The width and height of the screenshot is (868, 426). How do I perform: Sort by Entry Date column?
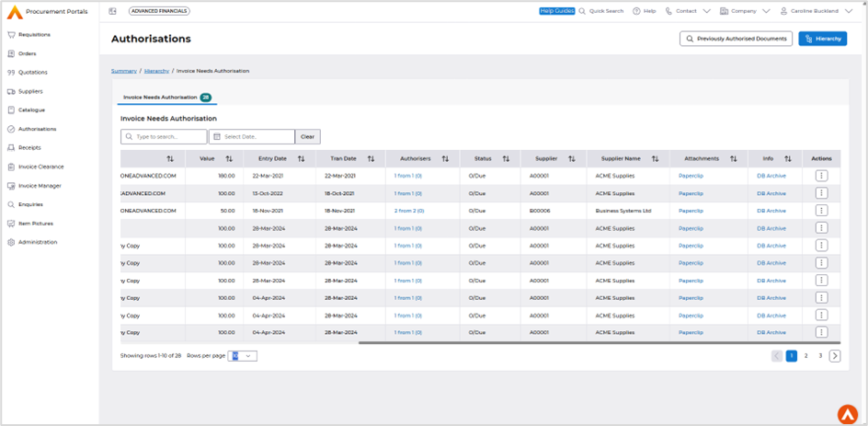[301, 159]
